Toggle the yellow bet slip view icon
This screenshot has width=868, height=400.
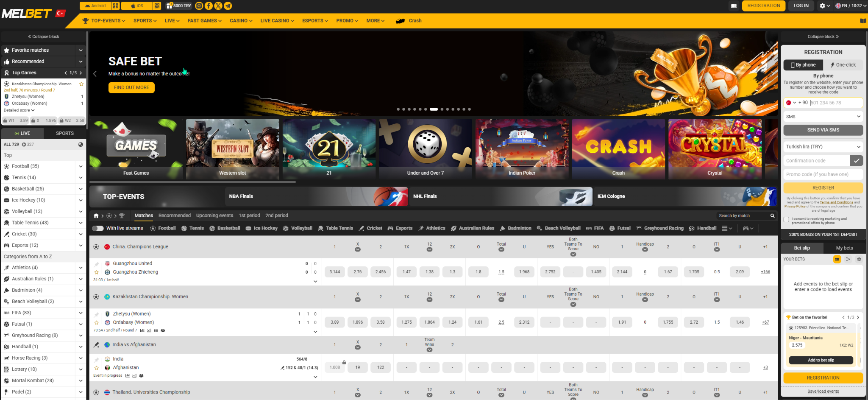click(837, 259)
